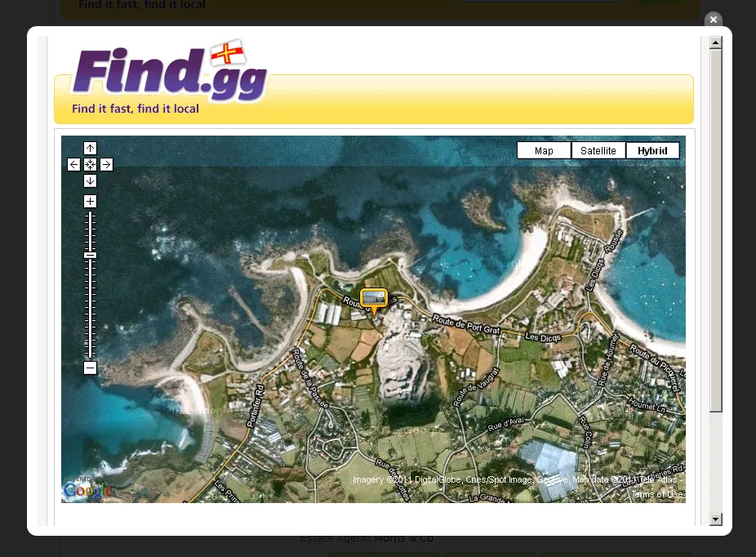The width and height of the screenshot is (756, 557).
Task: Click the popup vertical scrollbar thumb
Action: pyautogui.click(x=715, y=230)
